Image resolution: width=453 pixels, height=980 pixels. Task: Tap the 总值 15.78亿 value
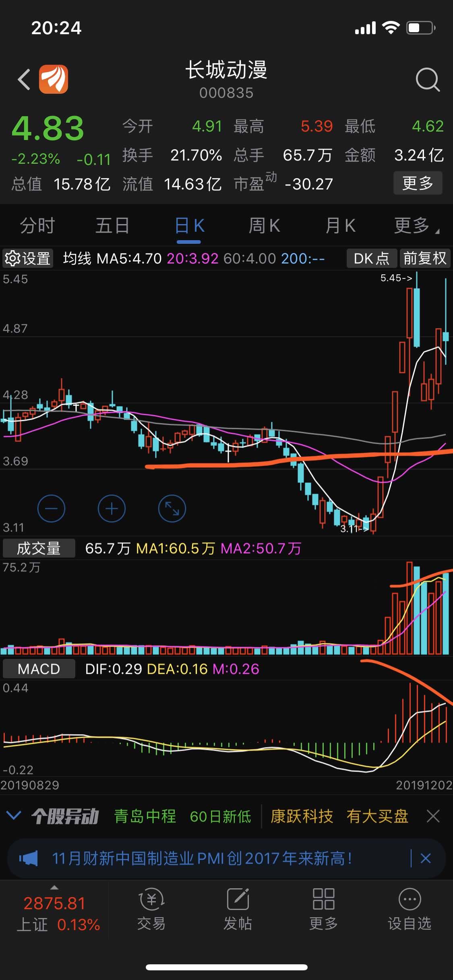tap(61, 184)
